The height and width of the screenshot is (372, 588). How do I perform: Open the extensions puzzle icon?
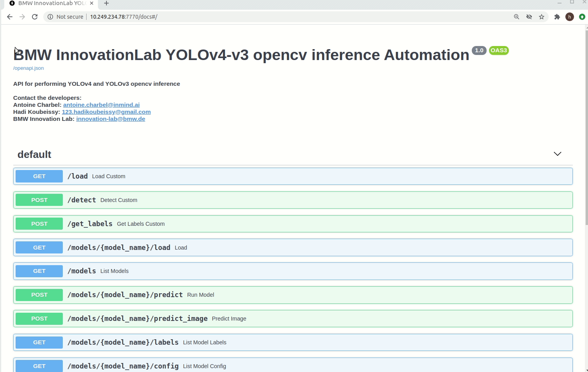pos(557,17)
